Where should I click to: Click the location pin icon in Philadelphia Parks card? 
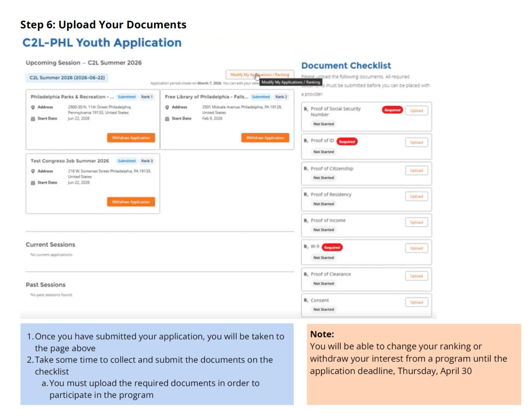[33, 107]
